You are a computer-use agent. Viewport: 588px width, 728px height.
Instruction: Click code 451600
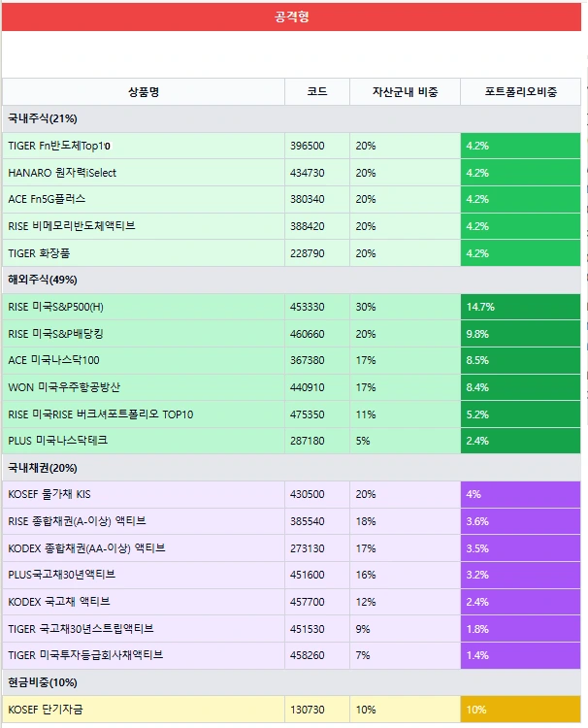pyautogui.click(x=308, y=575)
